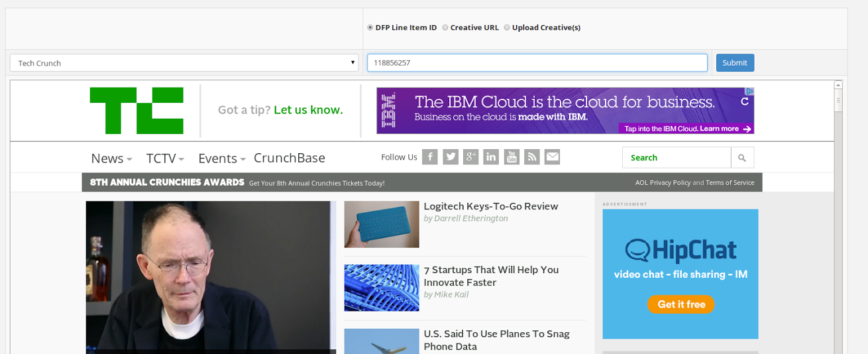Open the RSS feed icon
The image size is (868, 354).
tap(532, 157)
